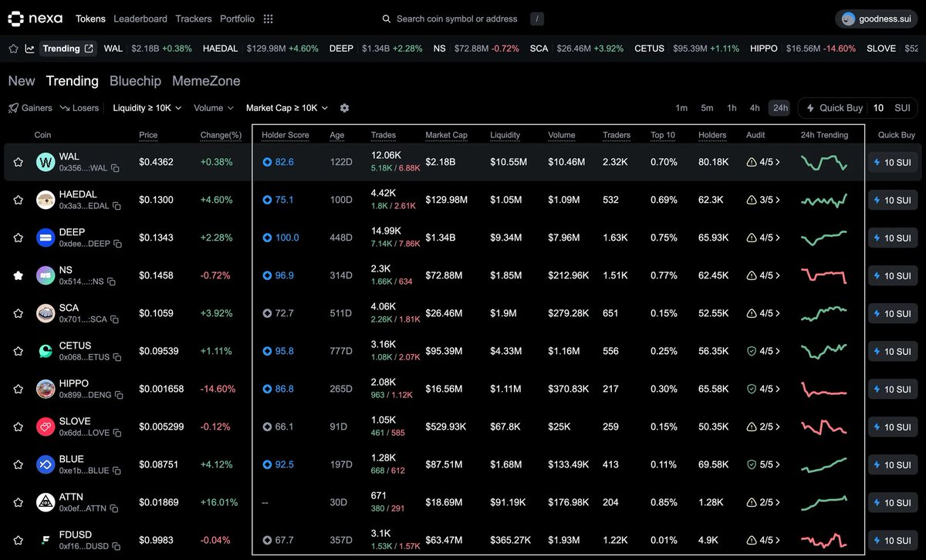Viewport: 926px width, 560px height.
Task: Show Losers list
Action: coord(79,108)
